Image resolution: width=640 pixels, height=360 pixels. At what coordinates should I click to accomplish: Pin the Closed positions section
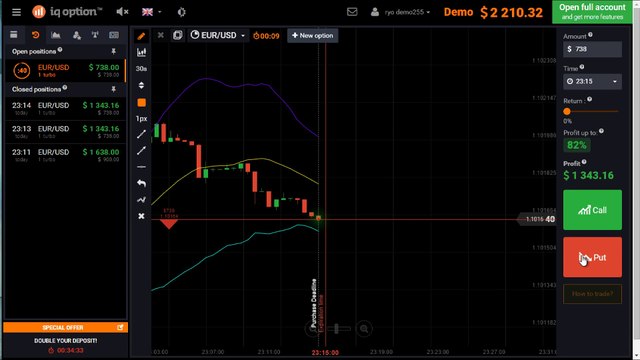pyautogui.click(x=113, y=89)
